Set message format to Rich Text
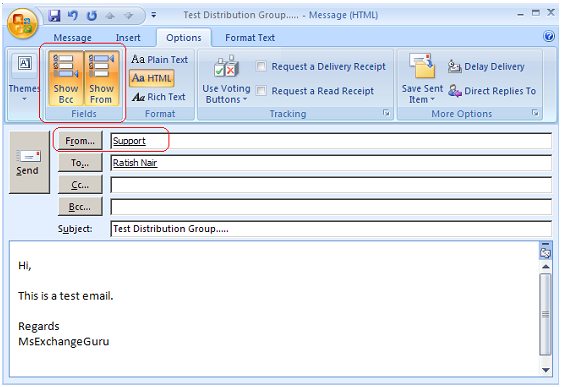Image resolution: width=562 pixels, height=387 pixels. point(158,97)
